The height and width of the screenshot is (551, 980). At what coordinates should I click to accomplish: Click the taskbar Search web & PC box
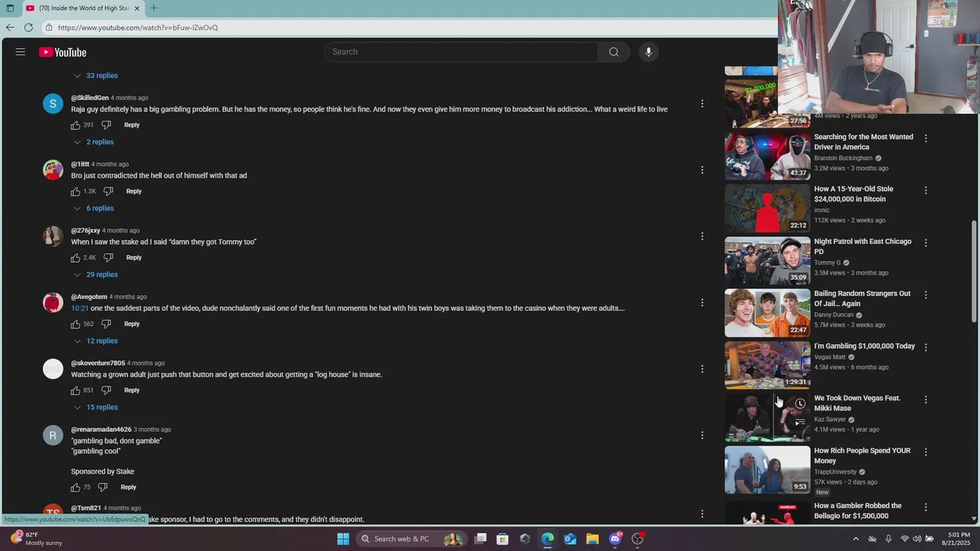[411, 539]
